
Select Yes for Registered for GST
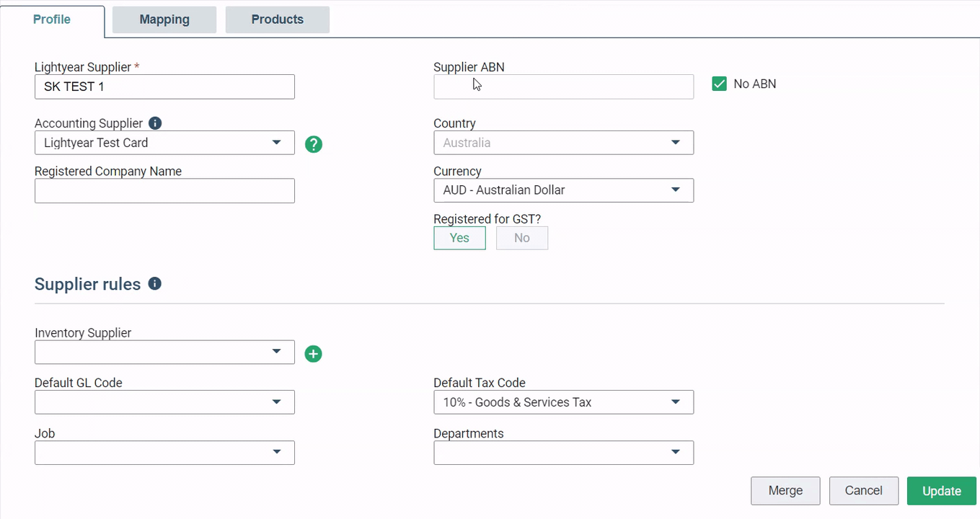[x=459, y=238]
